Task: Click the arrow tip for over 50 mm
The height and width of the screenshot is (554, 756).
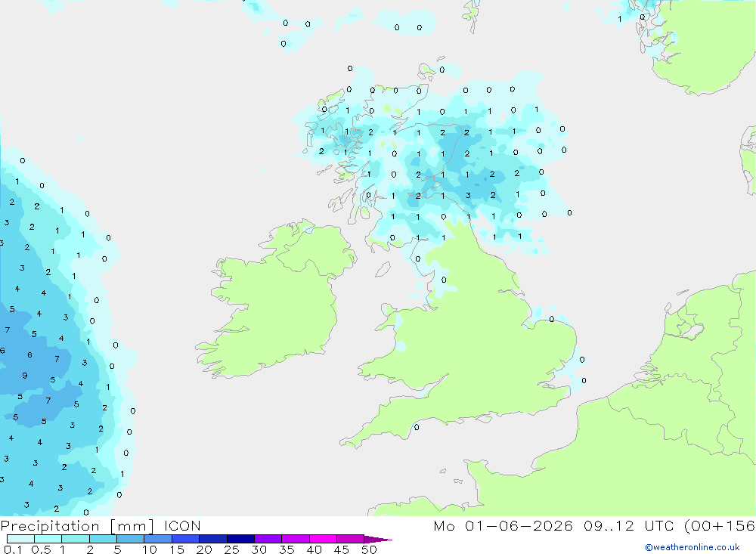Action: tap(378, 540)
